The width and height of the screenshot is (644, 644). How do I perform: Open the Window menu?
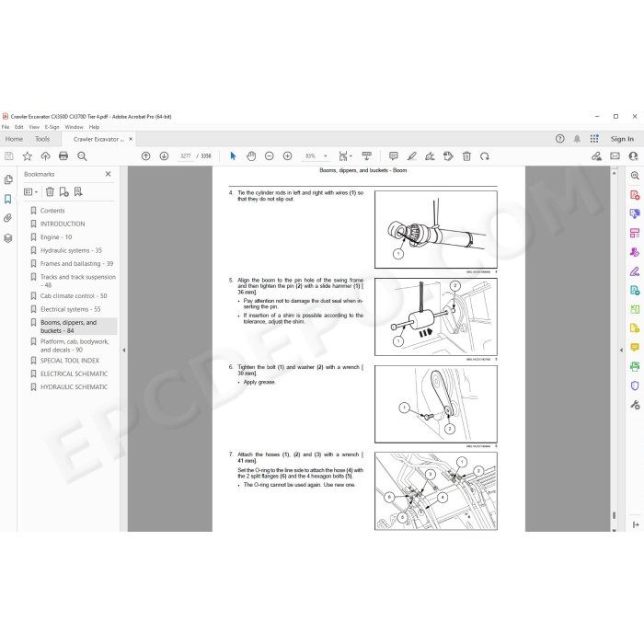pos(74,127)
